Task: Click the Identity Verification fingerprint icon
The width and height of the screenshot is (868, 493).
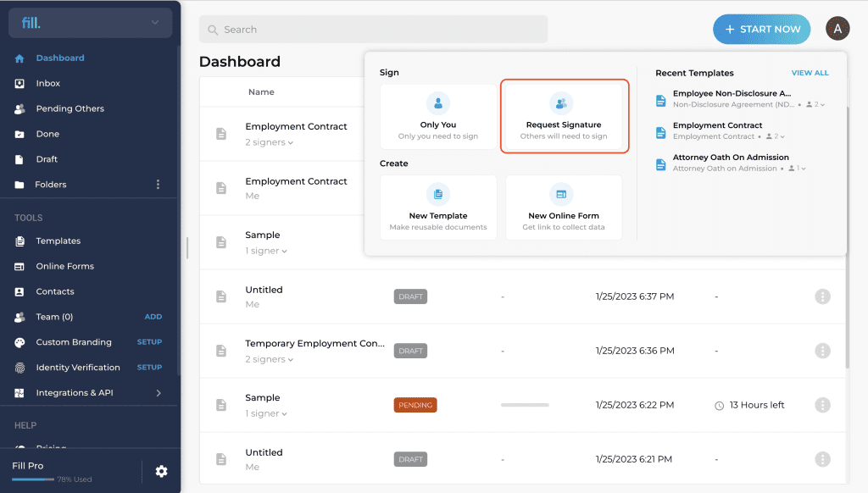Action: pyautogui.click(x=19, y=368)
